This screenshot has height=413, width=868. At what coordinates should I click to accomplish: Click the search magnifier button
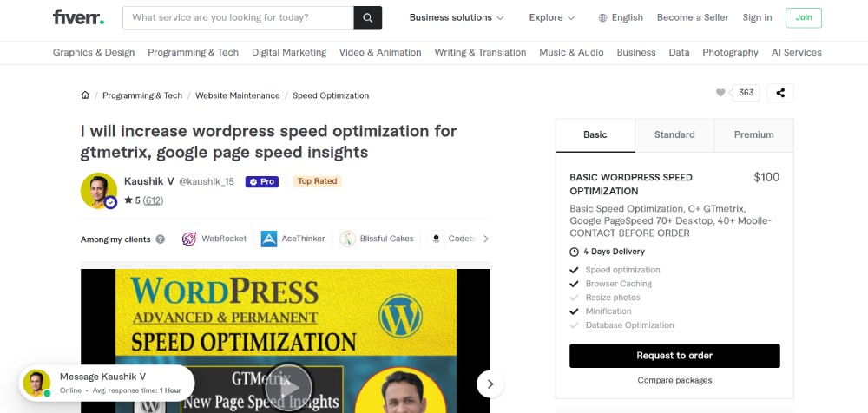(x=367, y=17)
